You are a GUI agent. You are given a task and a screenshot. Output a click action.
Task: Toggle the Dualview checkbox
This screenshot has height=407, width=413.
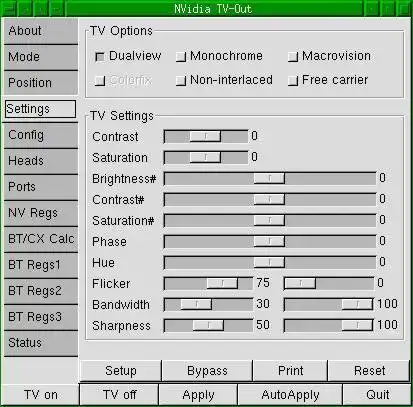click(100, 57)
